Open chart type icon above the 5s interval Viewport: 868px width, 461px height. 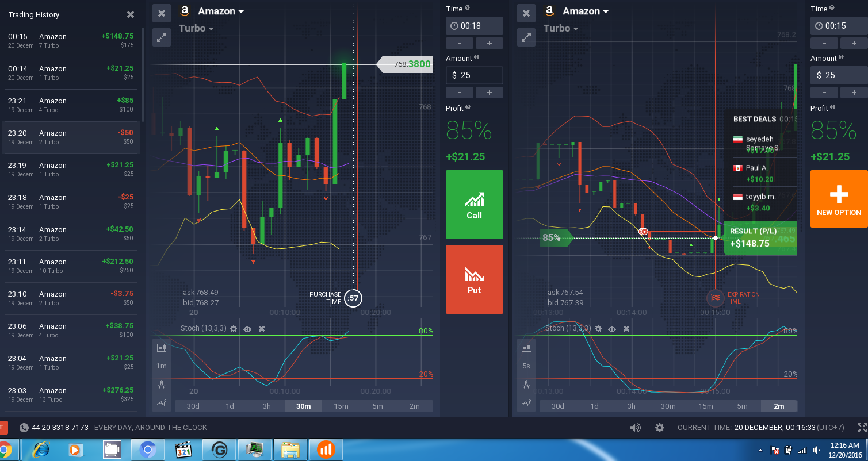[x=526, y=347]
